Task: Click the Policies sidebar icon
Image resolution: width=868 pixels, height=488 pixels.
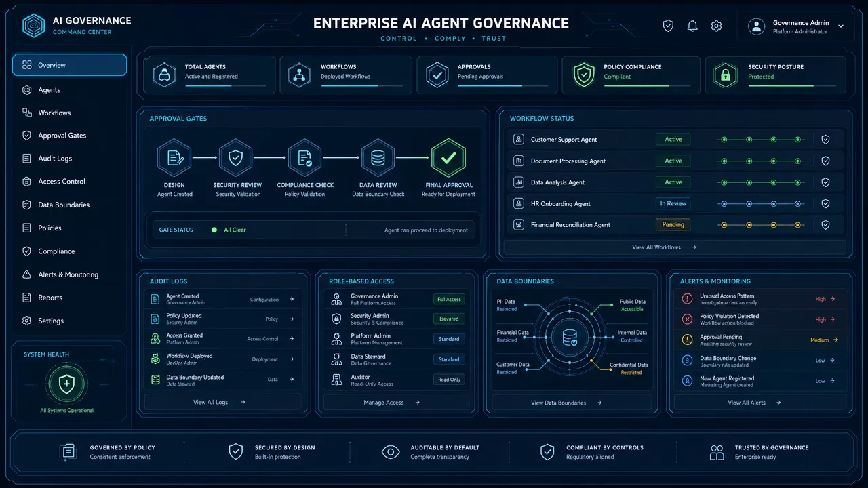Action: (x=27, y=228)
